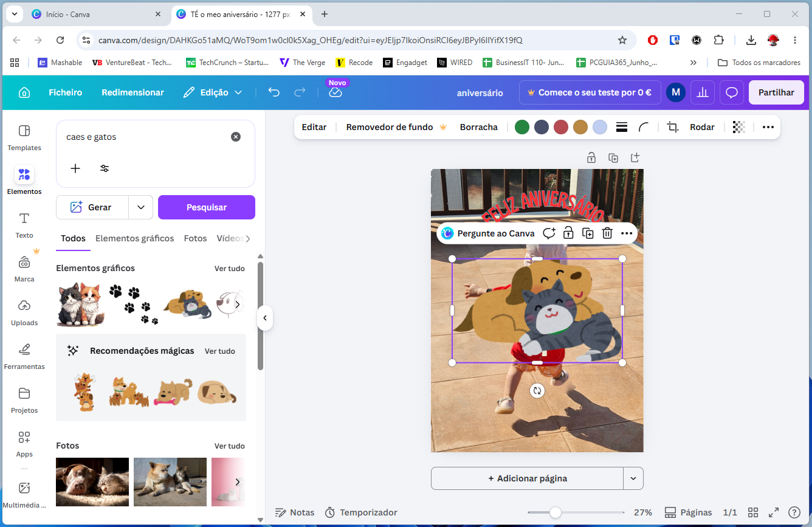Open Templates sidebar panel
Viewport: 812px width, 527px height.
[x=24, y=137]
